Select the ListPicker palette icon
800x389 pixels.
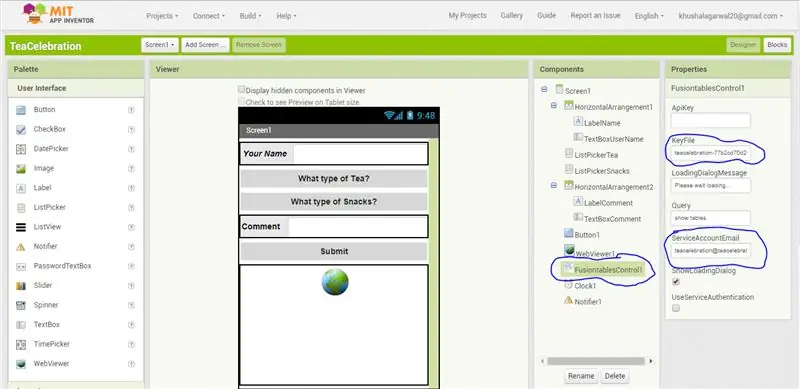[21, 208]
